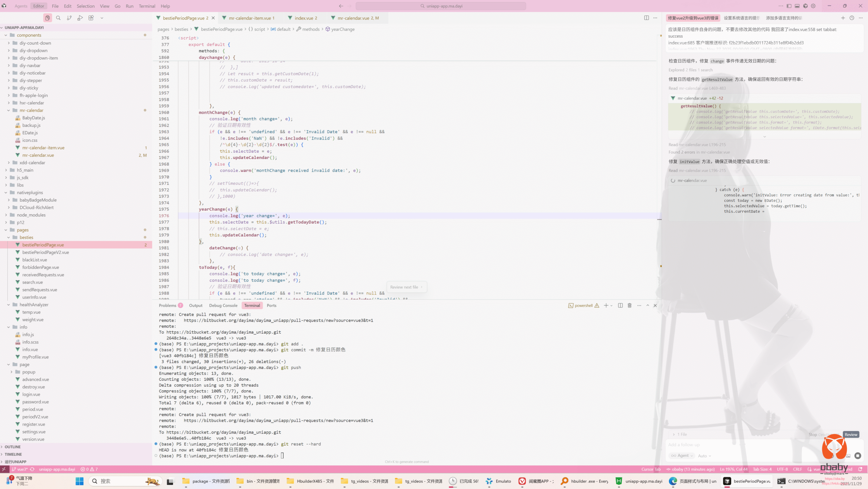Image resolution: width=868 pixels, height=489 pixels.
Task: Split the editor to the right
Action: pos(646,18)
